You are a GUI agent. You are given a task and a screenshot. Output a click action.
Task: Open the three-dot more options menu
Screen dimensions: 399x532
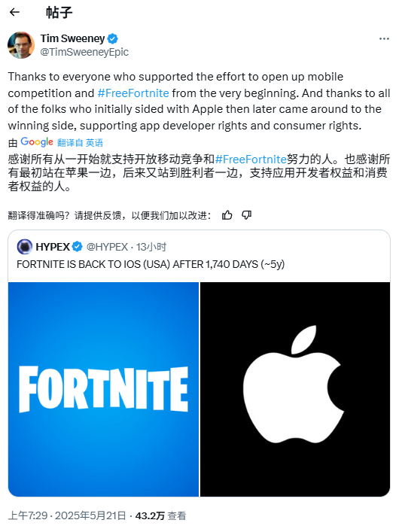tap(384, 38)
